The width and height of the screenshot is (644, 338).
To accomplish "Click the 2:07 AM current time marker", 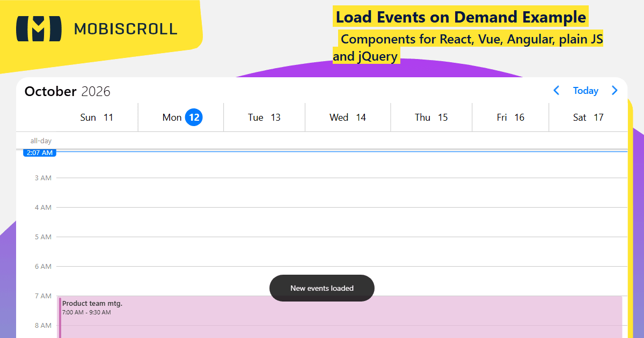I will pos(40,153).
